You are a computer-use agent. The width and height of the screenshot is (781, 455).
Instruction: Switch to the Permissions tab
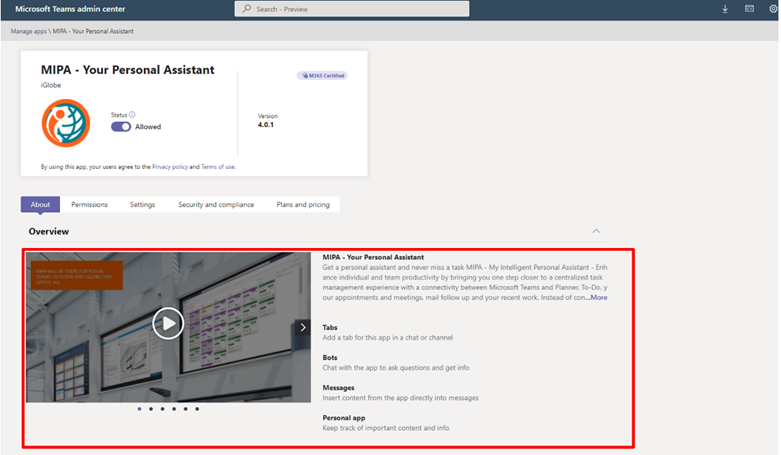[89, 204]
